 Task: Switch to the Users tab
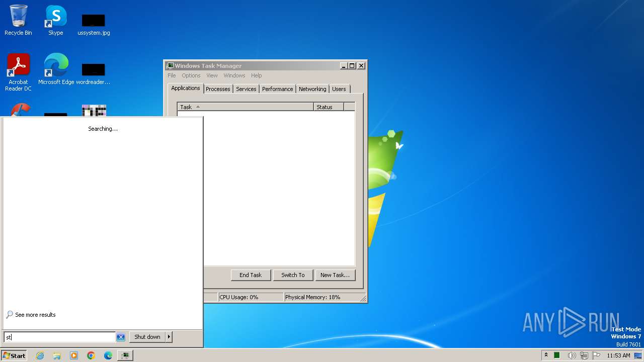click(x=339, y=89)
